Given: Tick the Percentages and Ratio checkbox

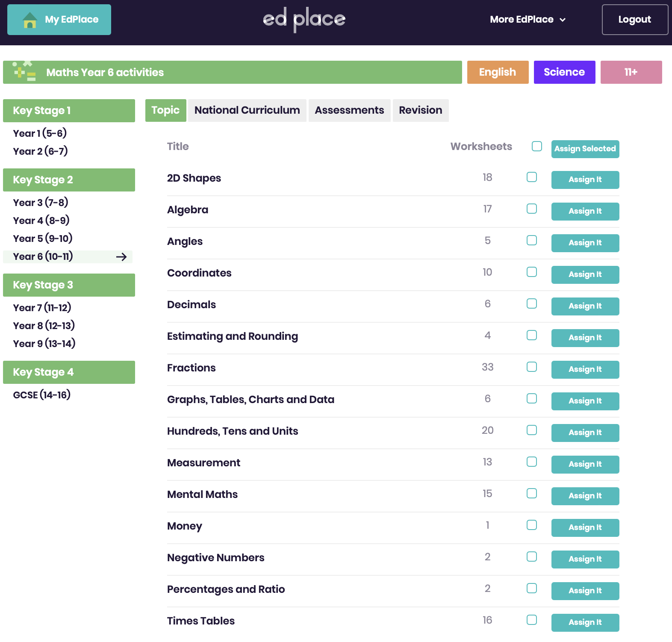Looking at the screenshot, I should [x=532, y=588].
